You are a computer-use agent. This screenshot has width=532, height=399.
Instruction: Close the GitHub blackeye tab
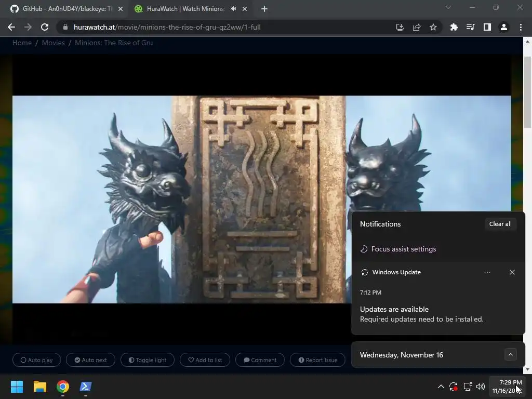click(x=121, y=9)
